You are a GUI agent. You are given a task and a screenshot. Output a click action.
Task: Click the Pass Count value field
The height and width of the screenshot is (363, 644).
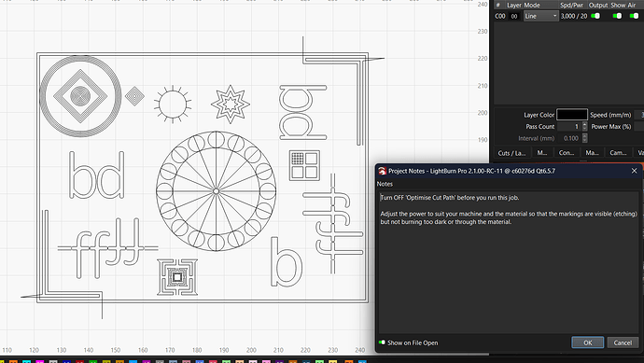click(569, 127)
